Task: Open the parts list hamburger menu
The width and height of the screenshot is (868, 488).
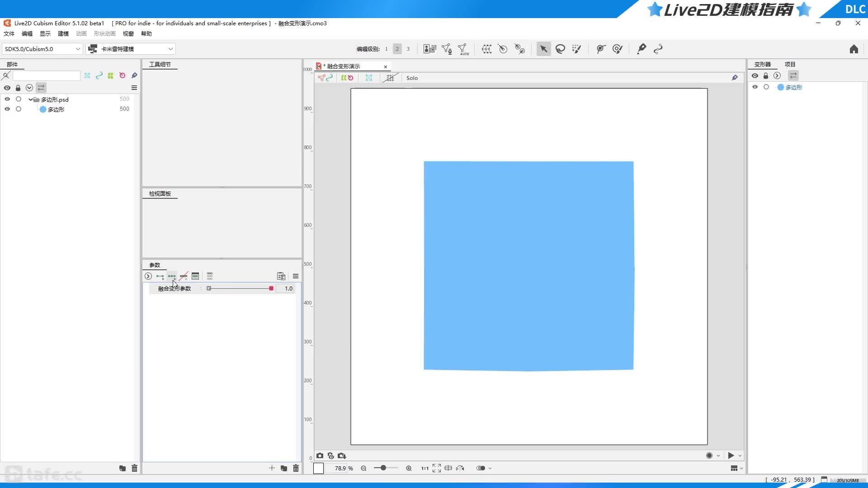Action: (x=134, y=88)
